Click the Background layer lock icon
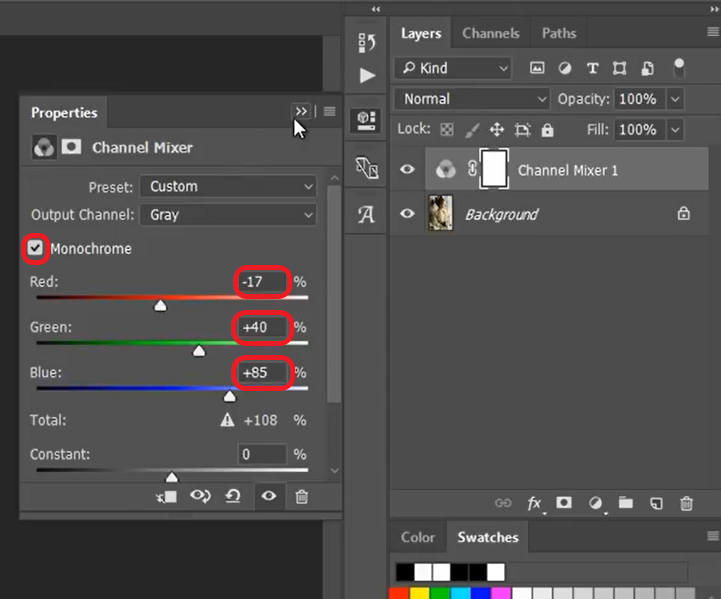The image size is (721, 599). point(683,213)
